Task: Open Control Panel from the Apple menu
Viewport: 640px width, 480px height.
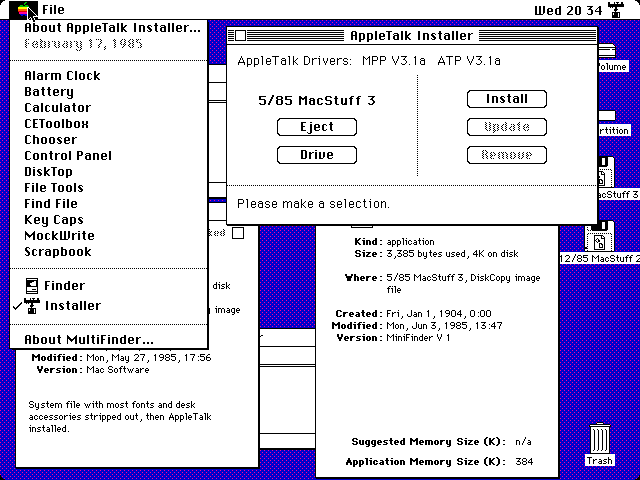Action: [x=68, y=156]
